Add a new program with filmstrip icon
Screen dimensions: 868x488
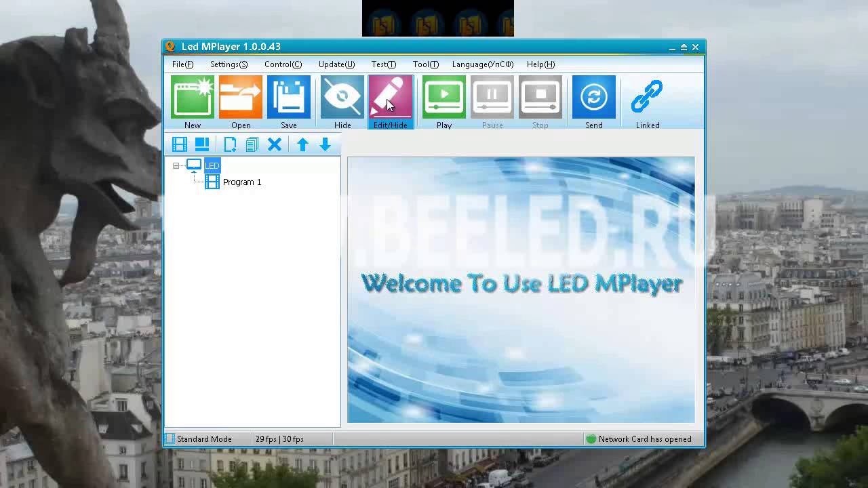point(180,144)
